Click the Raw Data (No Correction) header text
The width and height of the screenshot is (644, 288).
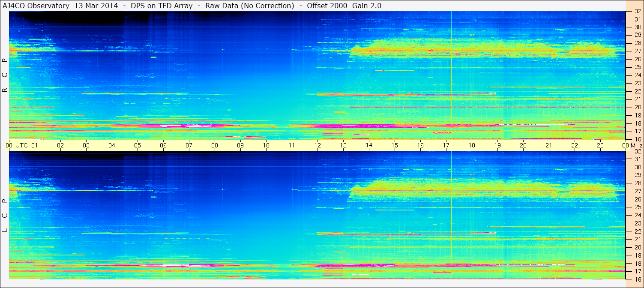click(x=249, y=6)
